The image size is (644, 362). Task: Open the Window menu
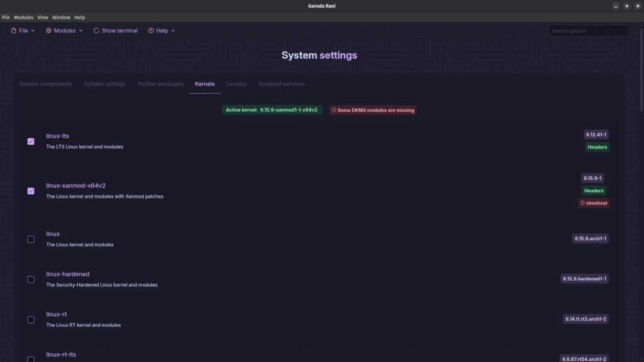click(61, 18)
